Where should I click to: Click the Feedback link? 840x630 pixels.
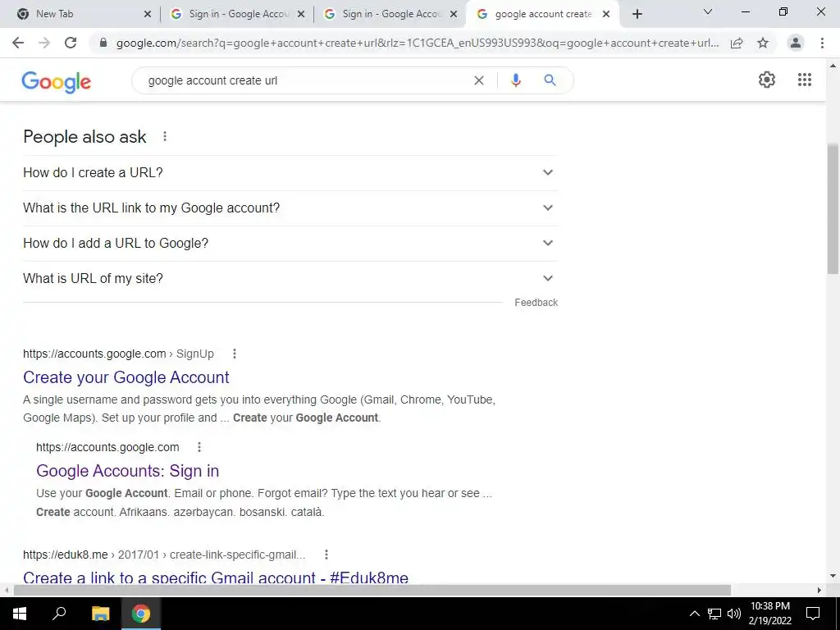pos(536,303)
